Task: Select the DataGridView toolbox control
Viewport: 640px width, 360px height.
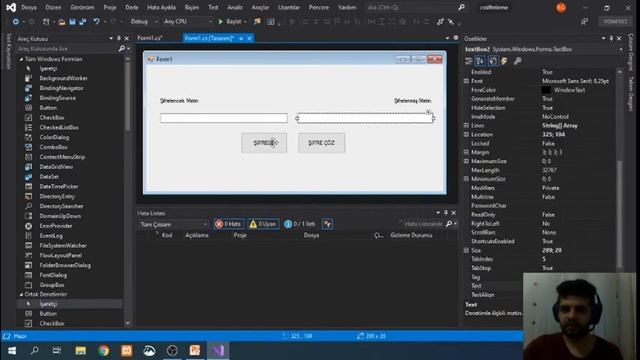Action: (x=56, y=167)
